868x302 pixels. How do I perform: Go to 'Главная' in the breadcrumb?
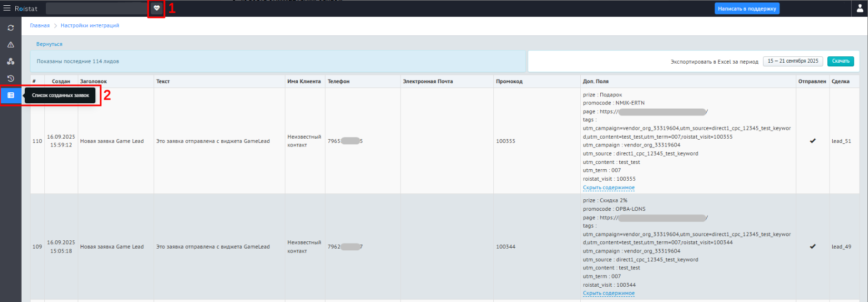click(40, 25)
